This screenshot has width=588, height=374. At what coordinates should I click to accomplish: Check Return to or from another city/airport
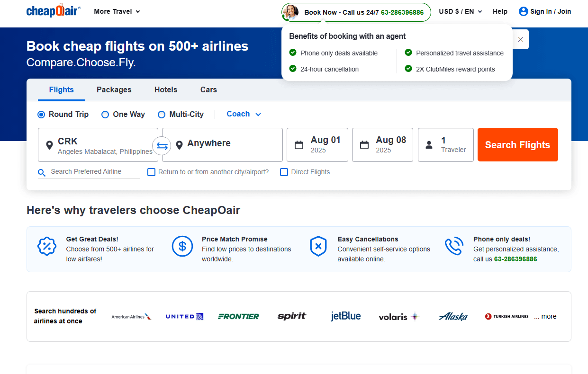coord(152,172)
